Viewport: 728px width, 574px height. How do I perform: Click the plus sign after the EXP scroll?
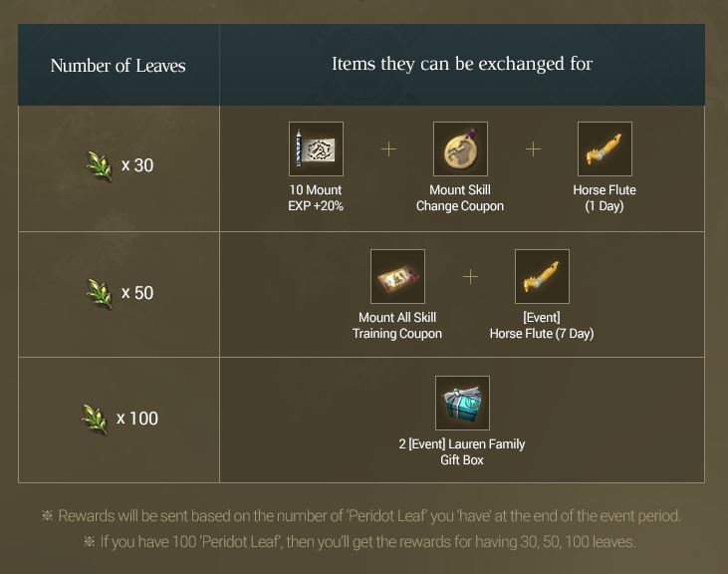(x=388, y=149)
